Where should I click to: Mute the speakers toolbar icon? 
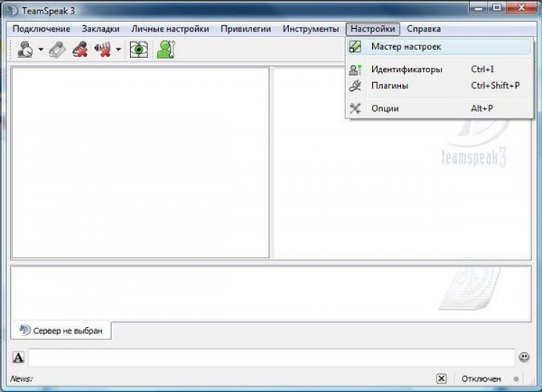pyautogui.click(x=103, y=49)
